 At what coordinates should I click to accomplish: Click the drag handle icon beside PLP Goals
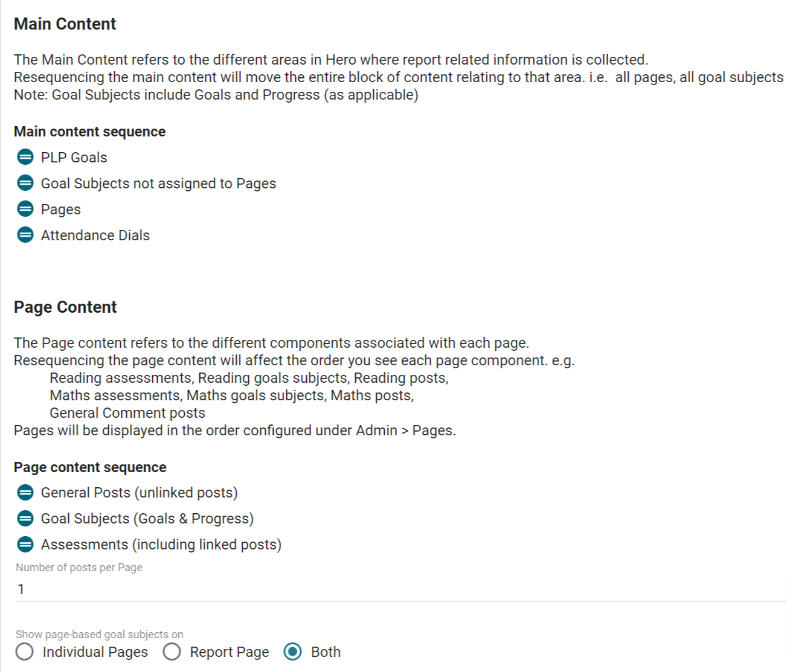coord(25,157)
